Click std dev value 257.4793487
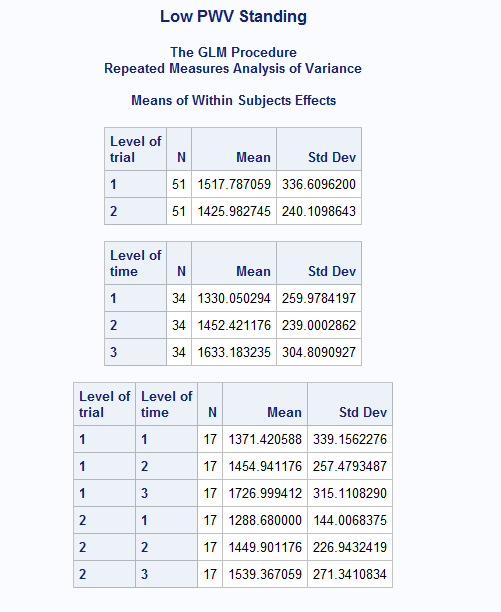Image resolution: width=501 pixels, height=612 pixels. point(350,466)
